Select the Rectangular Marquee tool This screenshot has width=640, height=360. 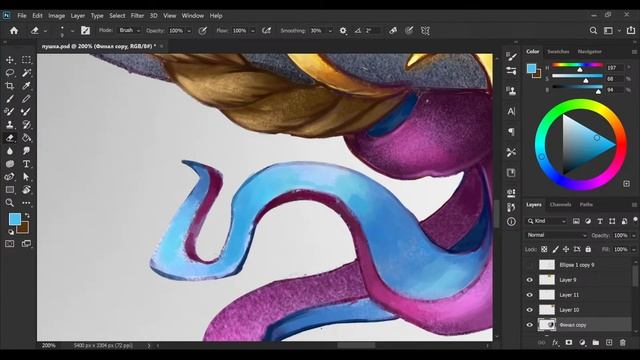coord(26,60)
